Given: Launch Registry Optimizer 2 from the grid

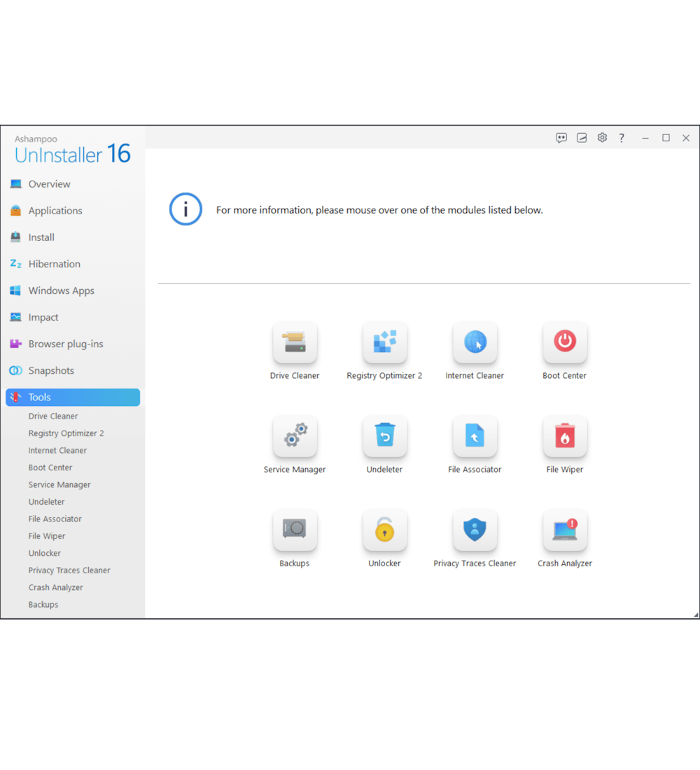Looking at the screenshot, I should tap(384, 343).
